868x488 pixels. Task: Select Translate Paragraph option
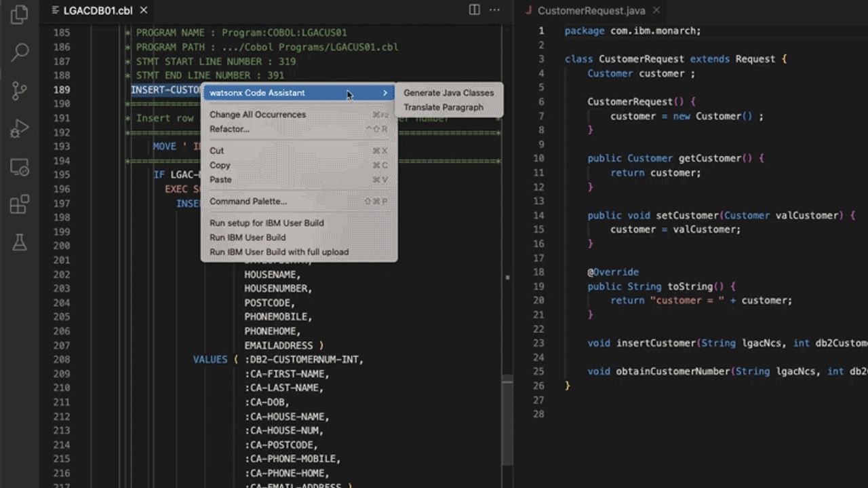[443, 107]
